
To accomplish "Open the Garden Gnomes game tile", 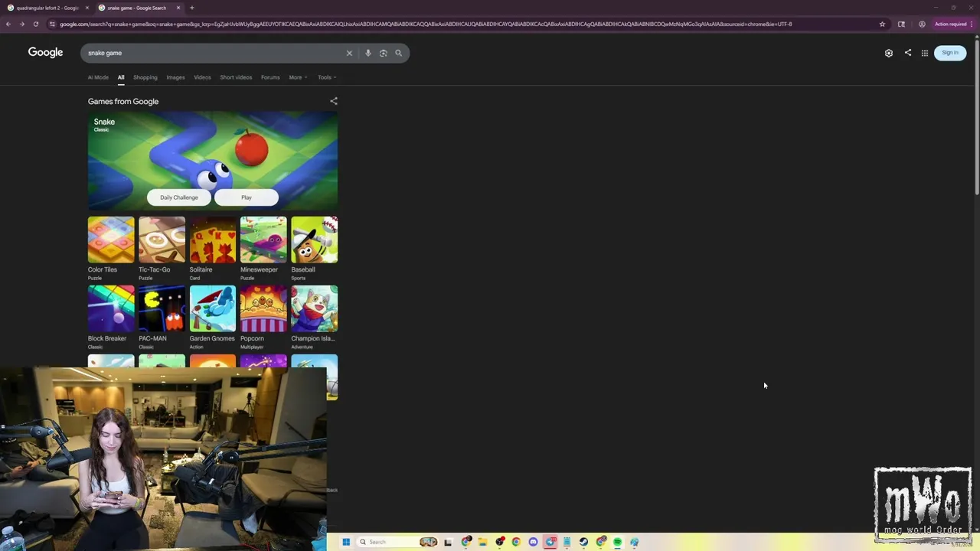I will click(213, 317).
